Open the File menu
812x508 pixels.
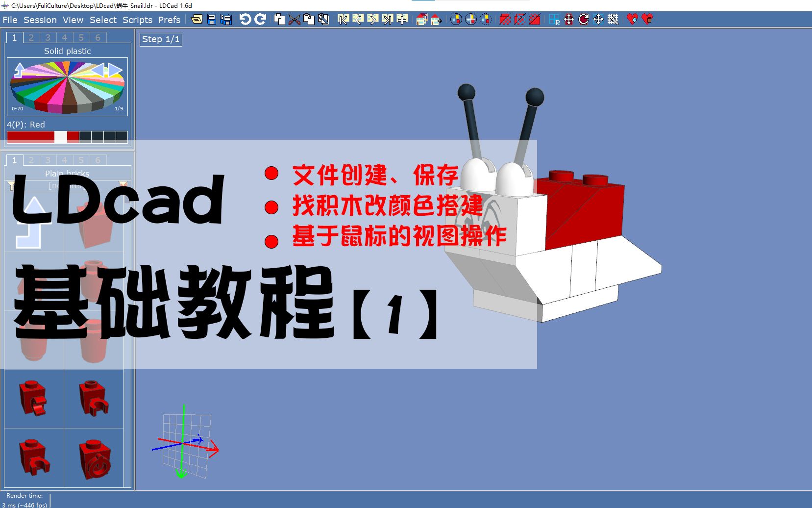[x=10, y=20]
